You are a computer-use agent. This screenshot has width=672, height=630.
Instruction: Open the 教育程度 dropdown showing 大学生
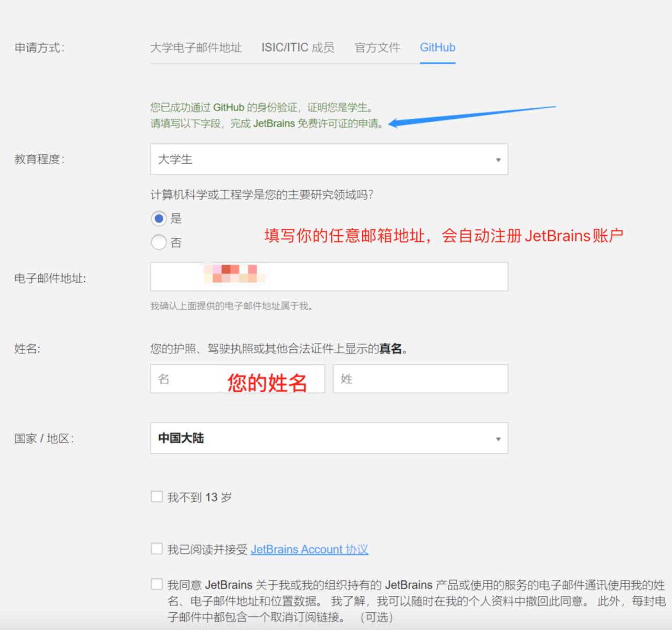pyautogui.click(x=329, y=160)
